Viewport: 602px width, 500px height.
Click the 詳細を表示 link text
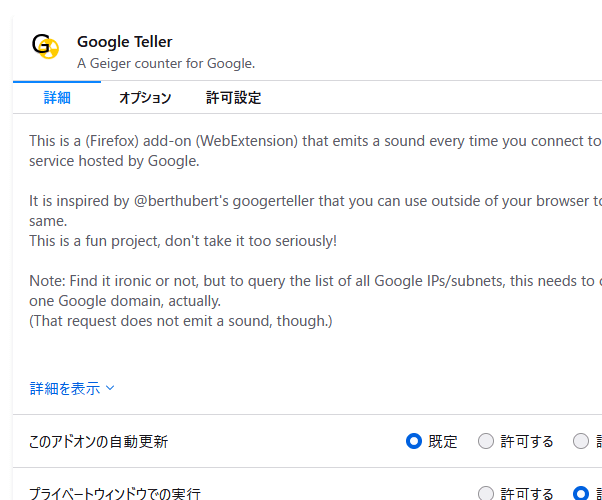tap(65, 388)
